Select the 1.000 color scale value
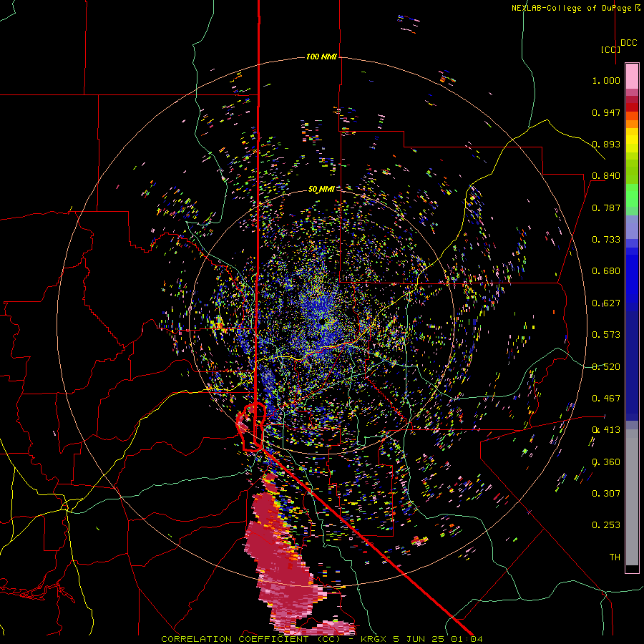The height and width of the screenshot is (644, 644). [606, 80]
